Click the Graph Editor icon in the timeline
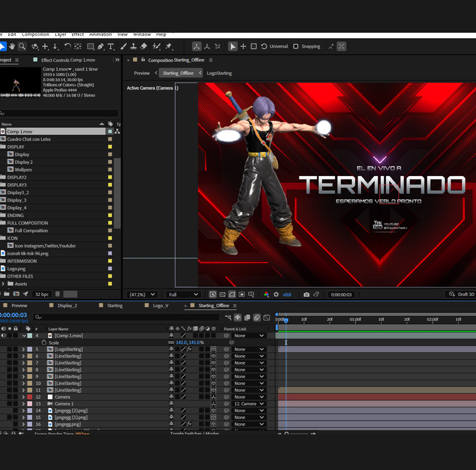 click(x=267, y=318)
